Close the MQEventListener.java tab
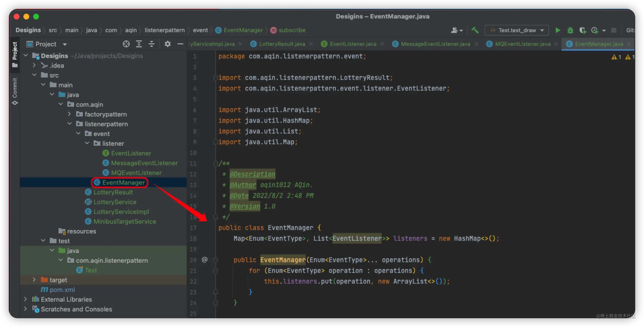 pyautogui.click(x=556, y=44)
